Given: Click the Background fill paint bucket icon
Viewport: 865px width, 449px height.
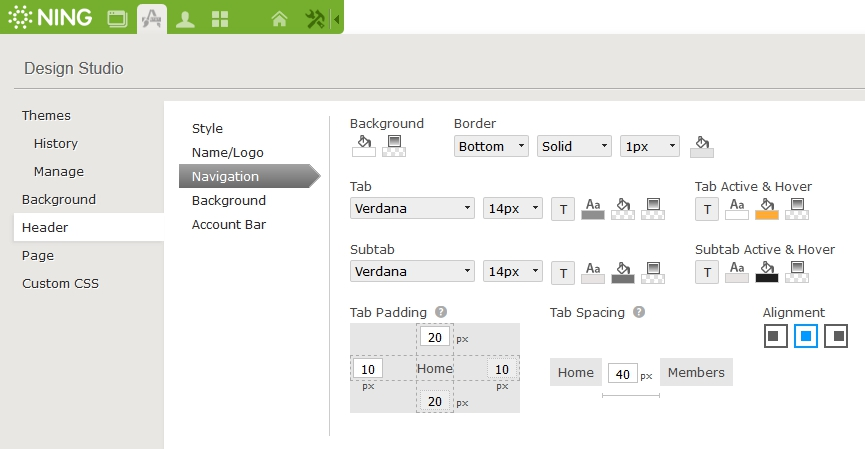Looking at the screenshot, I should 364,145.
